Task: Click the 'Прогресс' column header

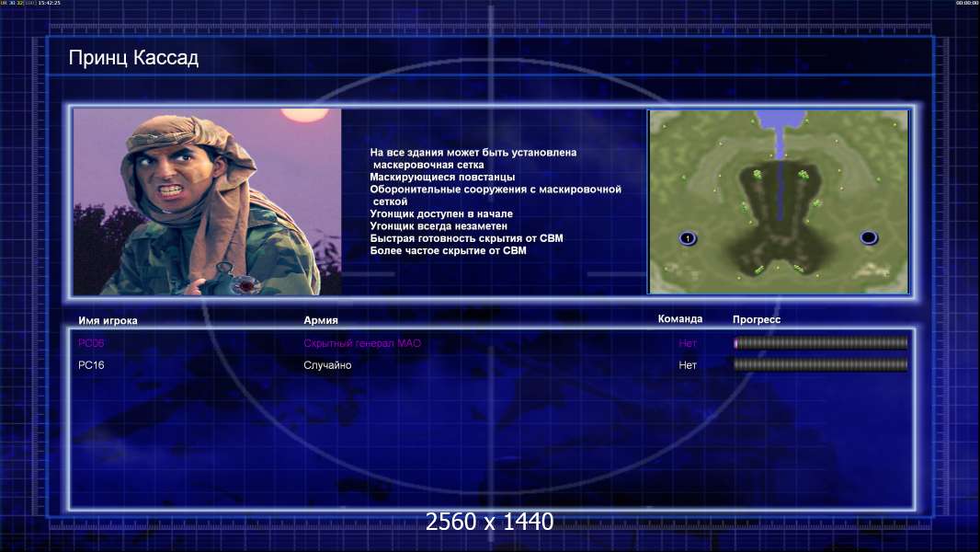Action: pyautogui.click(x=757, y=319)
